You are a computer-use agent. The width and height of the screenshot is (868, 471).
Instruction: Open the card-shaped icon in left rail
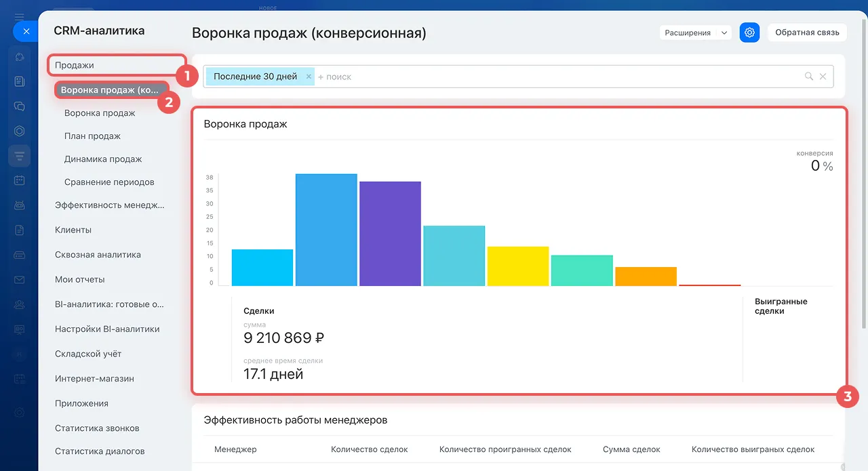pos(19,255)
